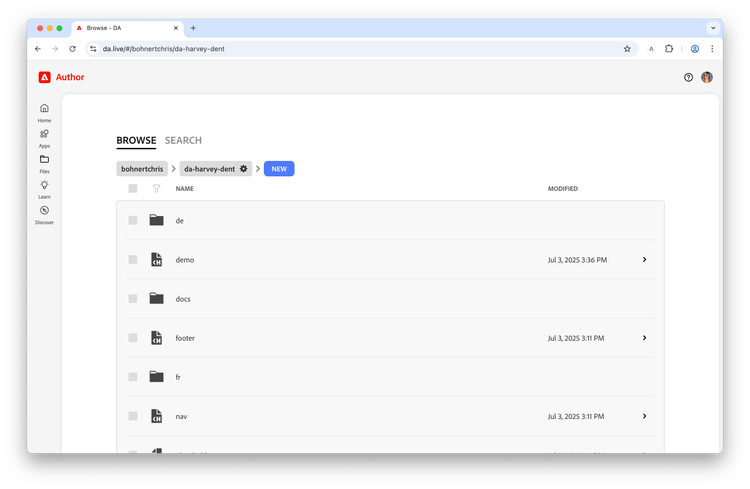Expand the nav row chevron
Viewport: 750px width, 489px height.
coord(644,416)
